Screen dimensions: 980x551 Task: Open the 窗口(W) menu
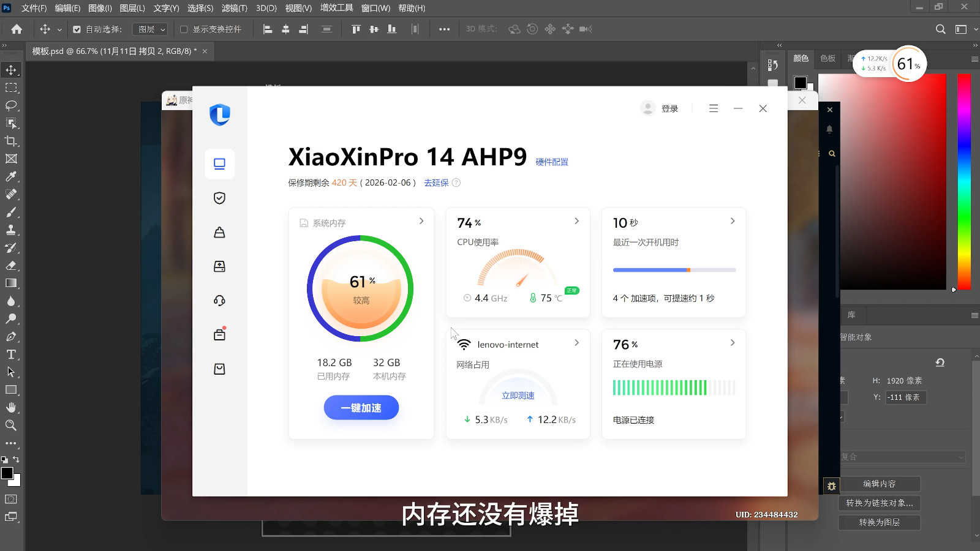[x=375, y=8]
